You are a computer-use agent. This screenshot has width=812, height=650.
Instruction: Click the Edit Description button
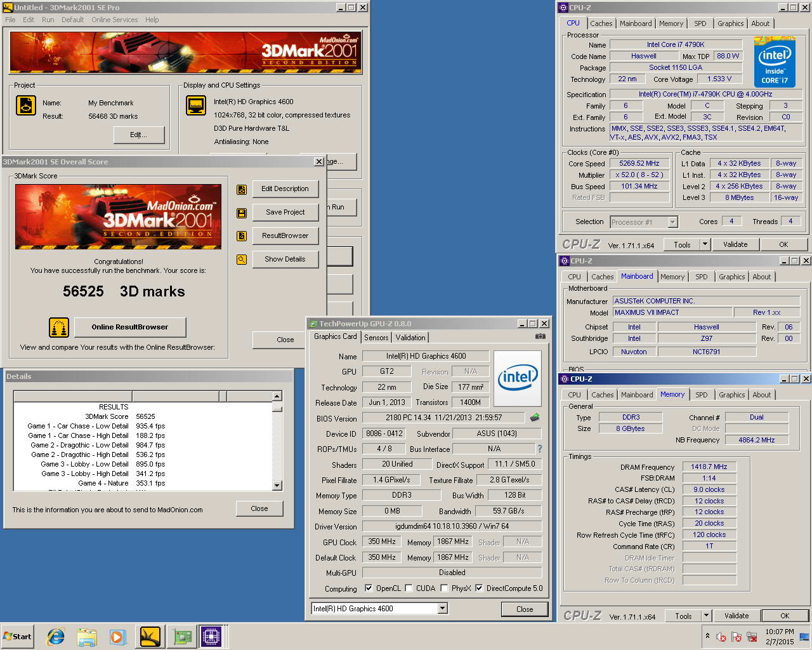285,189
